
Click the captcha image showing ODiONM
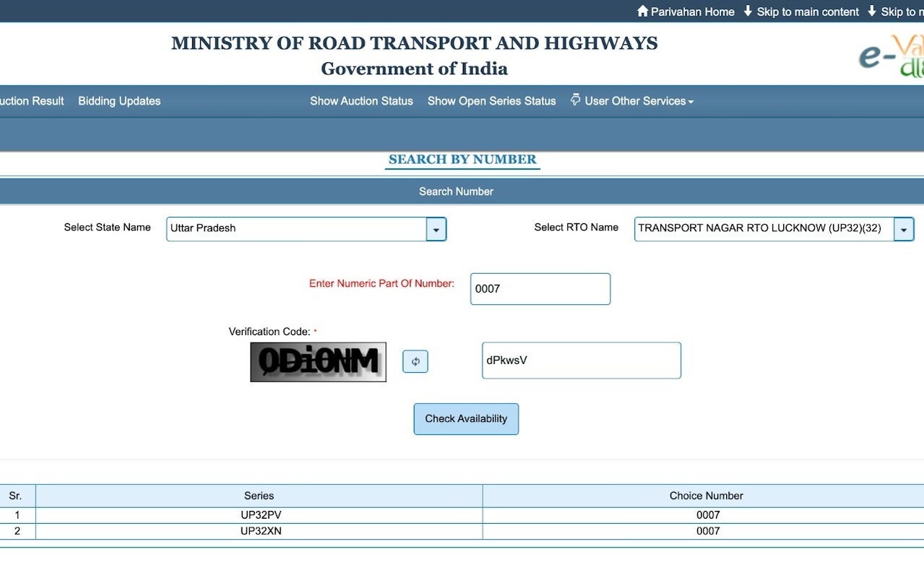point(317,361)
